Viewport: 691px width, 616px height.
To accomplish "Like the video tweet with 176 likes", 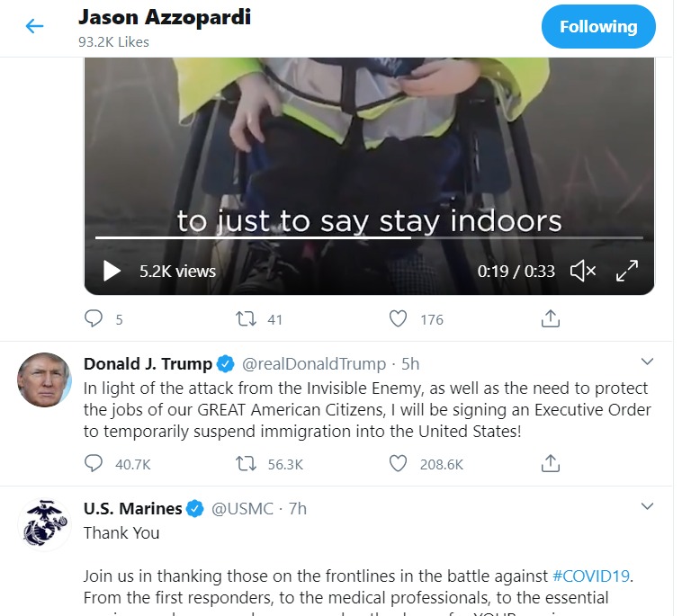I will click(x=398, y=318).
